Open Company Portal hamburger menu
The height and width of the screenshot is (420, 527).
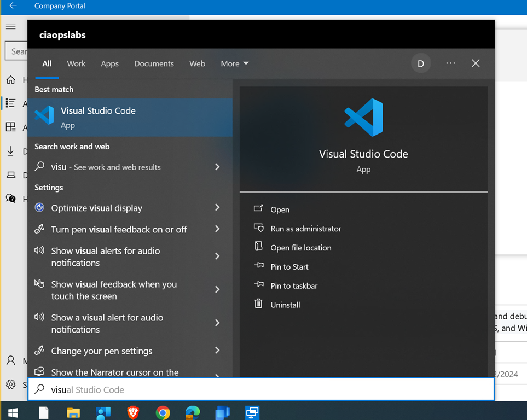pyautogui.click(x=11, y=27)
